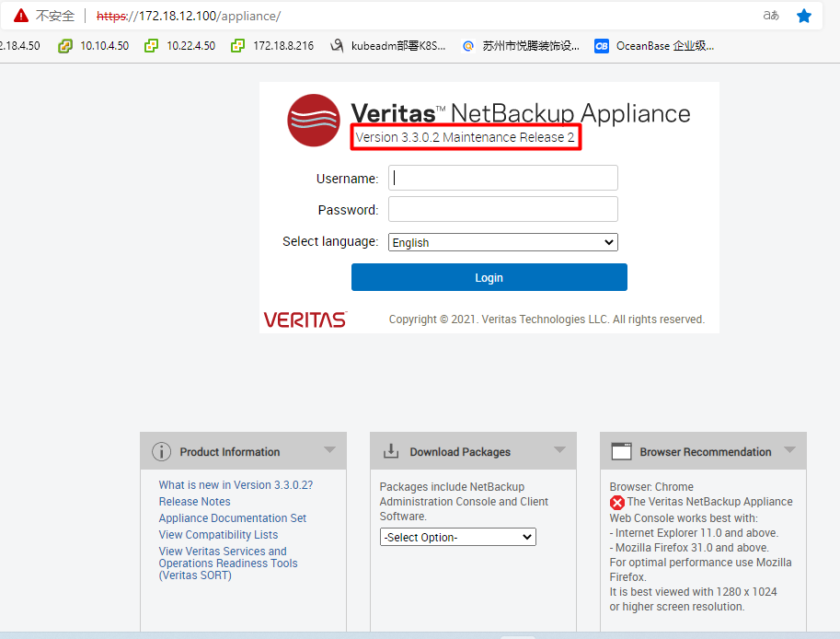The height and width of the screenshot is (639, 840).
Task: Click the Mozilla Firefox 31.0 and above line
Action: [689, 548]
